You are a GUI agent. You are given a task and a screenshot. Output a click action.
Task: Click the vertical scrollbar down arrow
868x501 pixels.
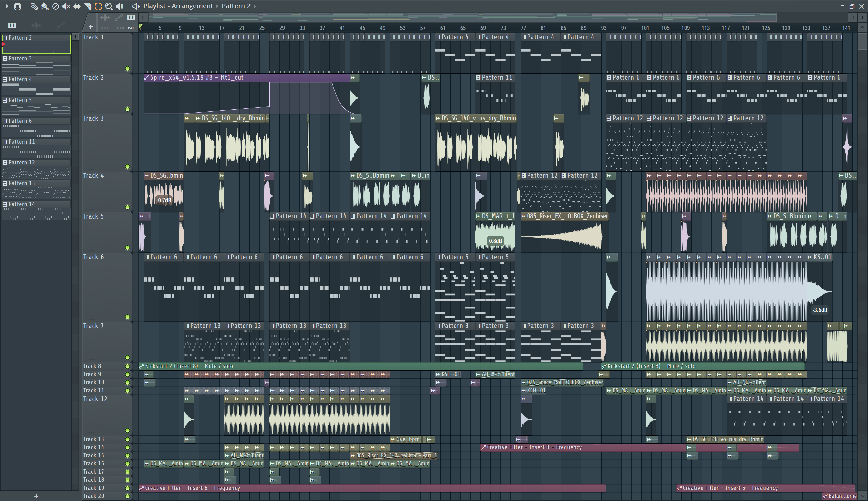[x=862, y=496]
